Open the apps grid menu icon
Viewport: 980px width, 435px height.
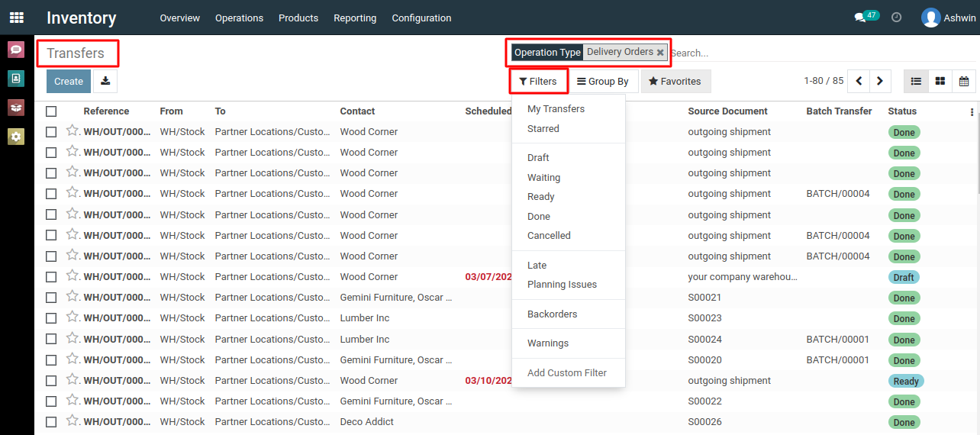[x=17, y=18]
